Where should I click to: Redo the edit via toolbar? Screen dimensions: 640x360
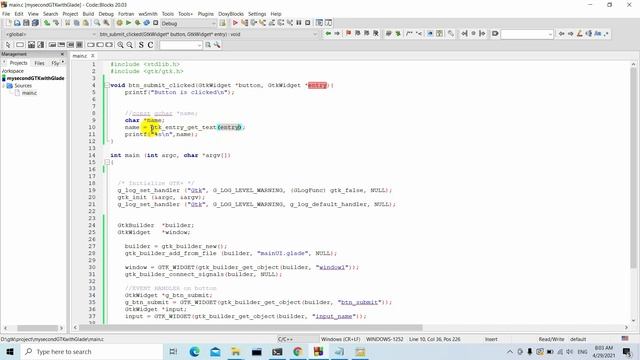[x=56, y=23]
